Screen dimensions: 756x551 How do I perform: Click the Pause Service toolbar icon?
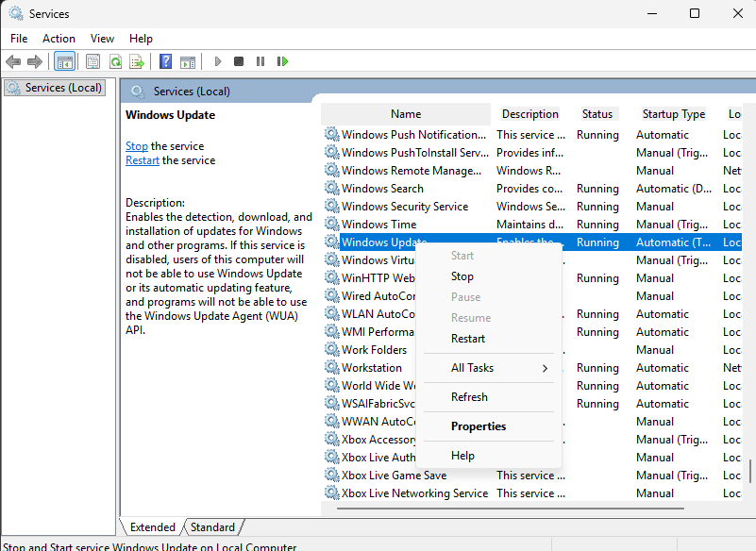pyautogui.click(x=260, y=61)
